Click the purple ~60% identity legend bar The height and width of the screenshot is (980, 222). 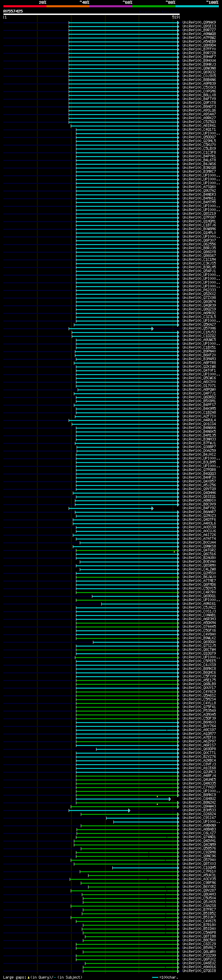111,7
